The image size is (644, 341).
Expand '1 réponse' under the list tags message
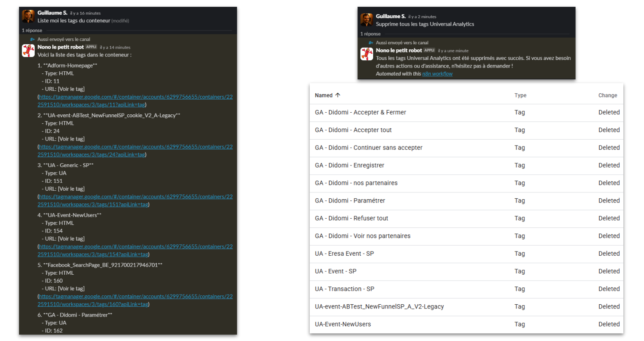32,30
